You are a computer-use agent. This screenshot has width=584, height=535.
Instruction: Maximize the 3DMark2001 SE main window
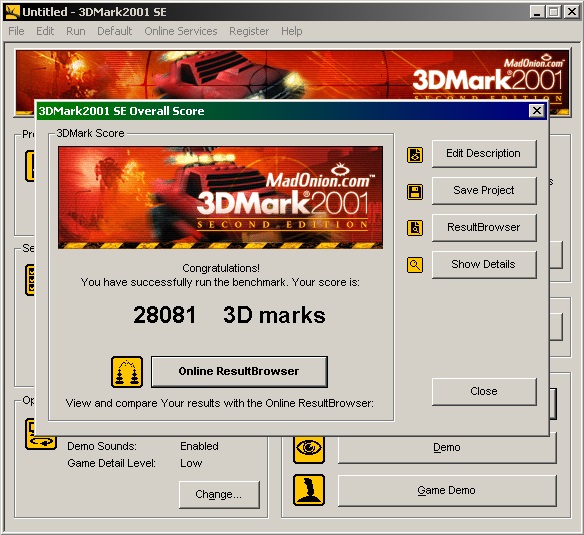pos(553,12)
